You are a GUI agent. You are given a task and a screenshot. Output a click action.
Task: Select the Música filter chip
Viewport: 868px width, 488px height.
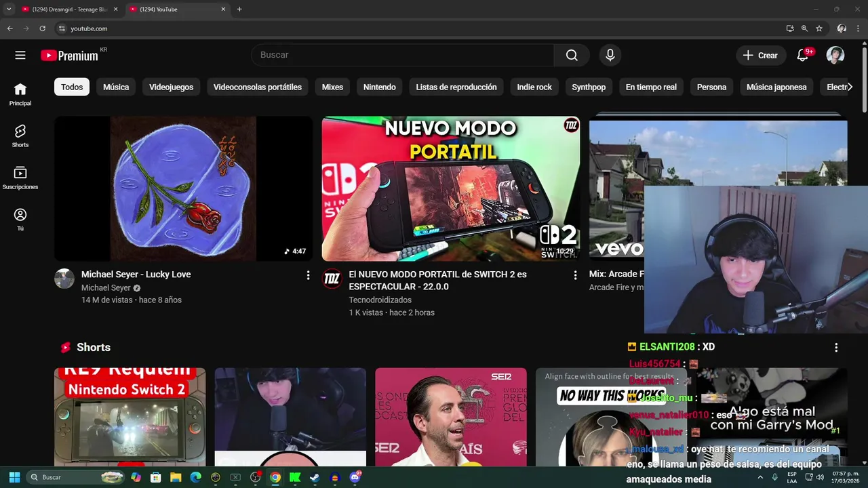pyautogui.click(x=116, y=87)
